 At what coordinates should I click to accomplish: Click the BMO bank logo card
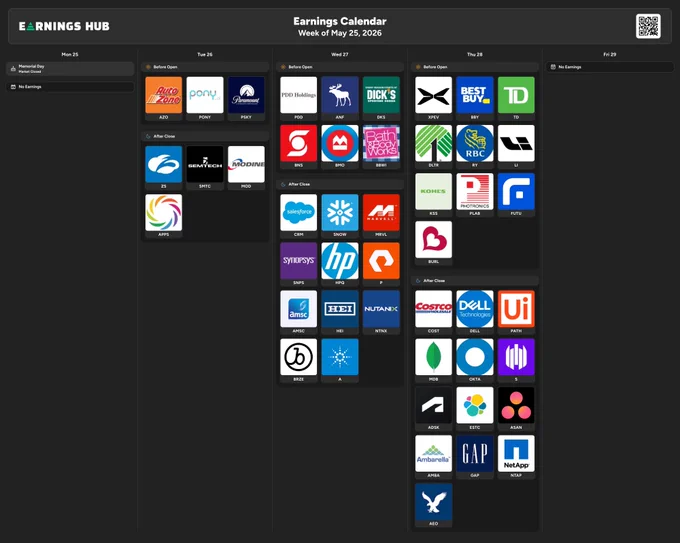click(x=340, y=143)
